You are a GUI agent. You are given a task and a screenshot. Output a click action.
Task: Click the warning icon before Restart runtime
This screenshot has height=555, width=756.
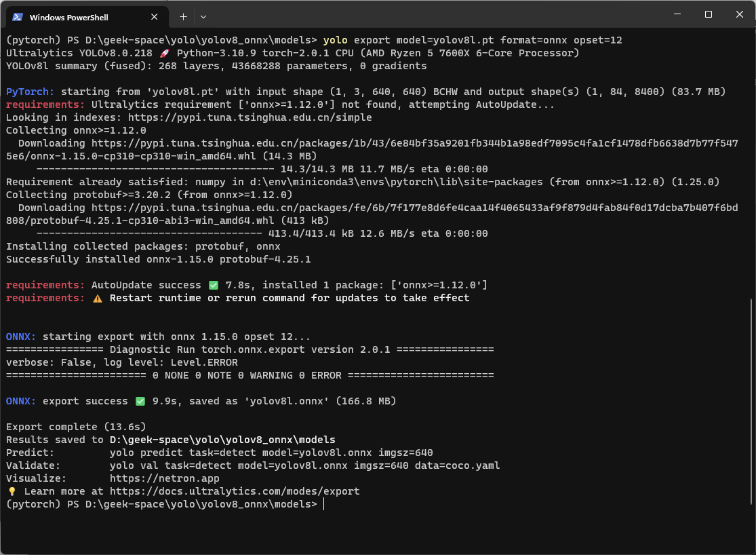click(x=98, y=298)
